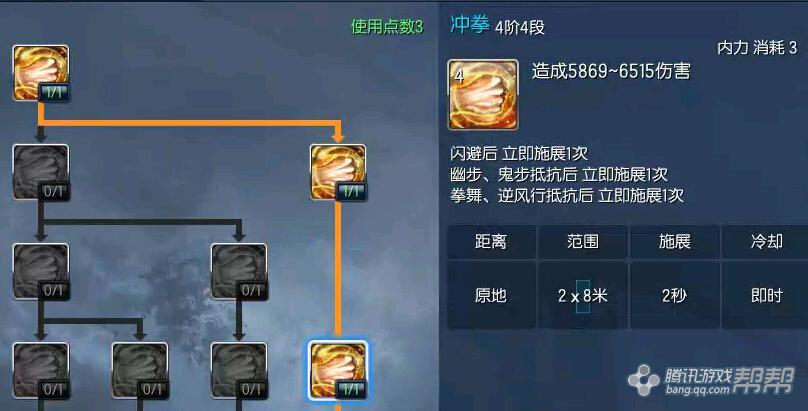Open the 腾讯游戏帮帮 watermark link

(711, 381)
